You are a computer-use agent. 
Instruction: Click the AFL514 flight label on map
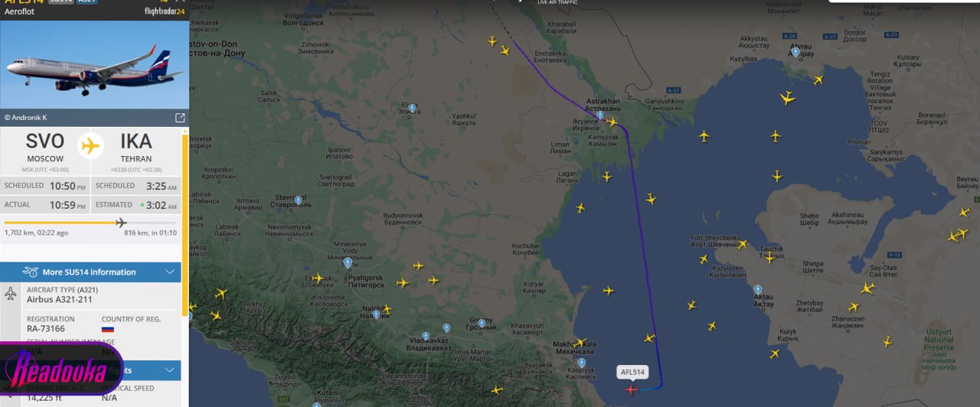click(632, 373)
